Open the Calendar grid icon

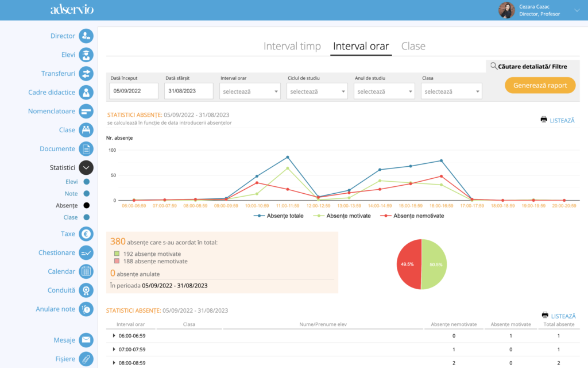pyautogui.click(x=86, y=271)
